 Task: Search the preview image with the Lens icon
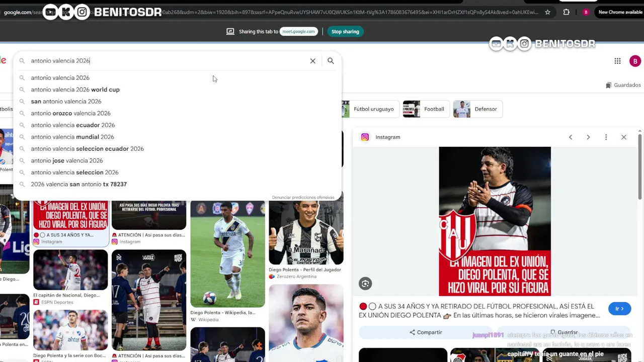365,284
